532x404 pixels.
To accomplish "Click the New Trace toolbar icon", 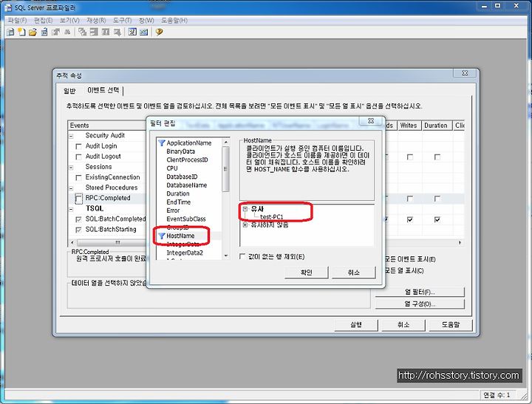I will (10, 32).
